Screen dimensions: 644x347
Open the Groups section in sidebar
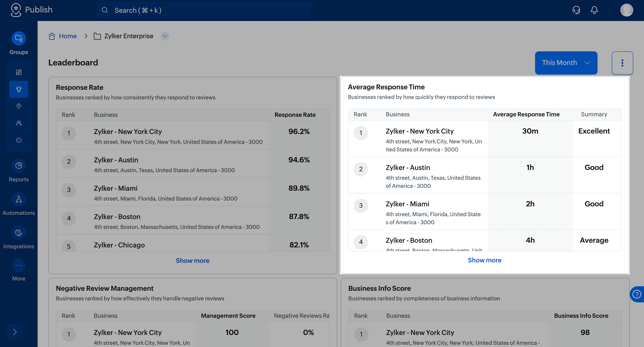(x=19, y=39)
